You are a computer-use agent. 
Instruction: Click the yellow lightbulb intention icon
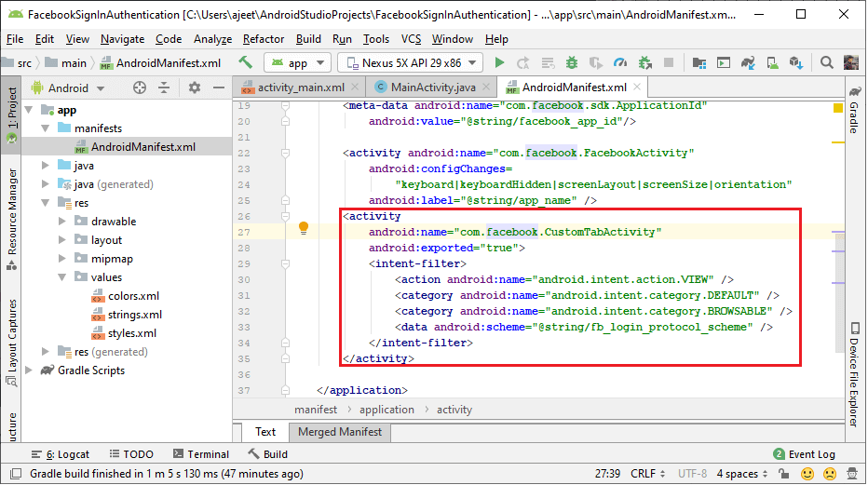(x=304, y=227)
